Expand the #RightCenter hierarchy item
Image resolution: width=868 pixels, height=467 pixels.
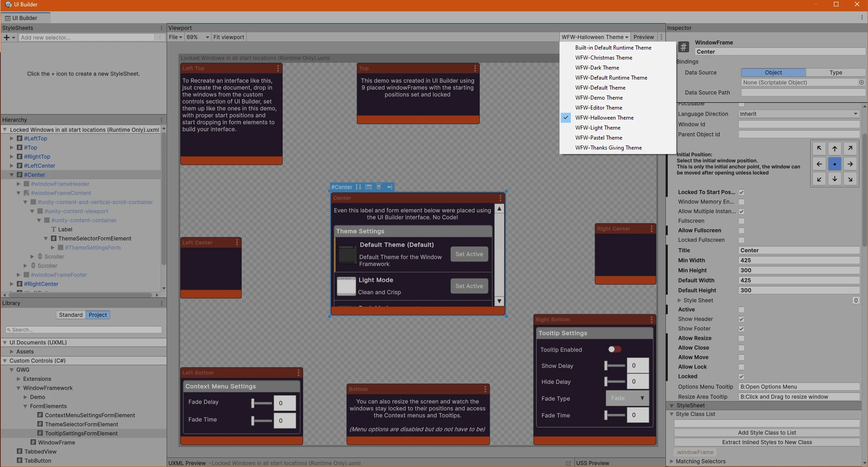coord(12,284)
